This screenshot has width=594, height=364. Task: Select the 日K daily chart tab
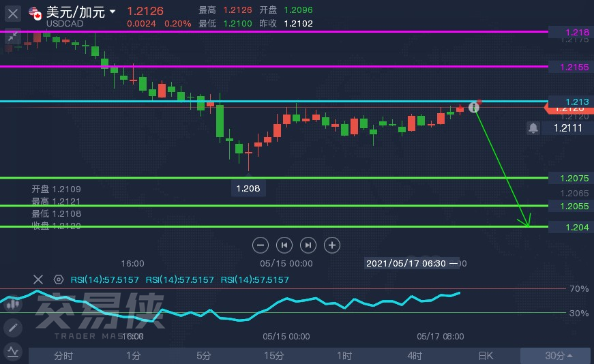coord(486,356)
